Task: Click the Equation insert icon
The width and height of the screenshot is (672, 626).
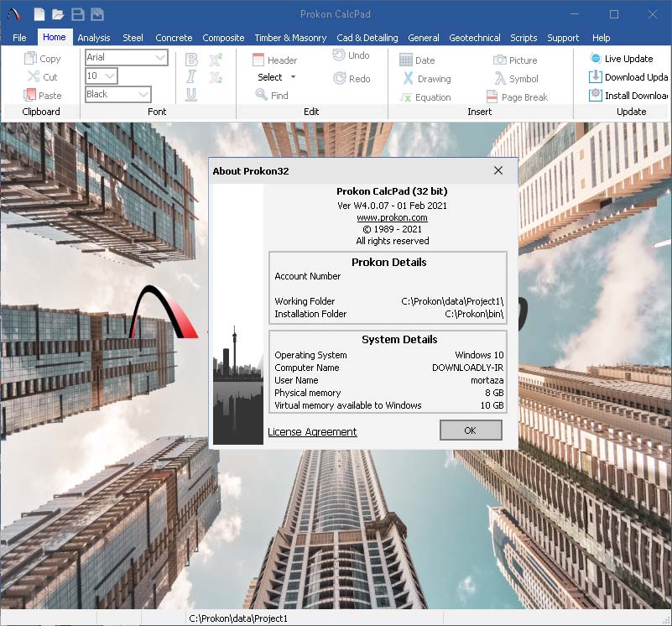Action: [406, 97]
